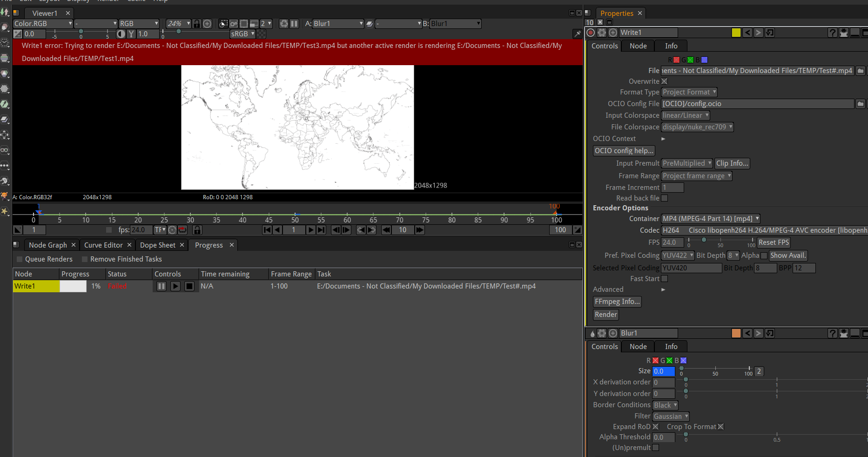This screenshot has width=868, height=457.
Task: Enable Fast Start for the encoder
Action: [665, 278]
